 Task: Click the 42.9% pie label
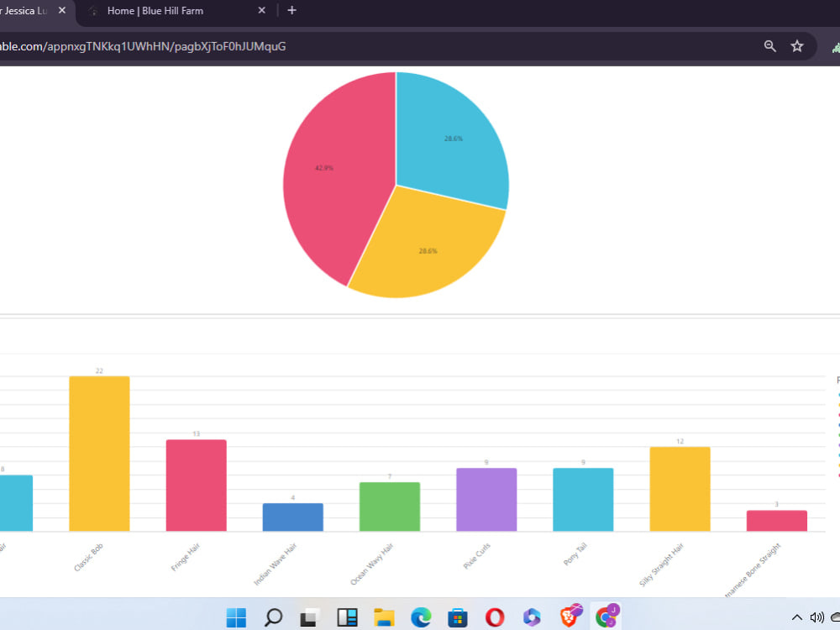point(324,168)
